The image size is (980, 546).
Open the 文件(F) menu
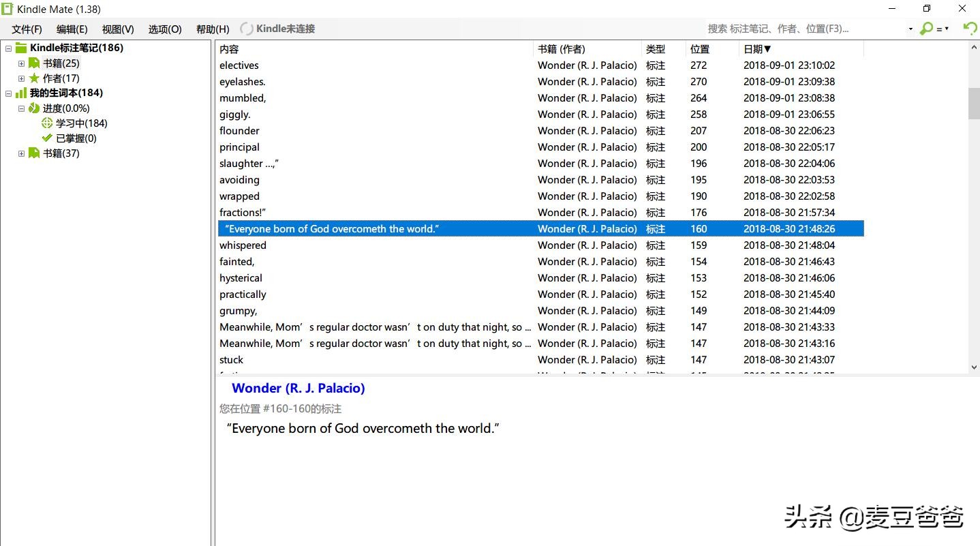point(27,29)
